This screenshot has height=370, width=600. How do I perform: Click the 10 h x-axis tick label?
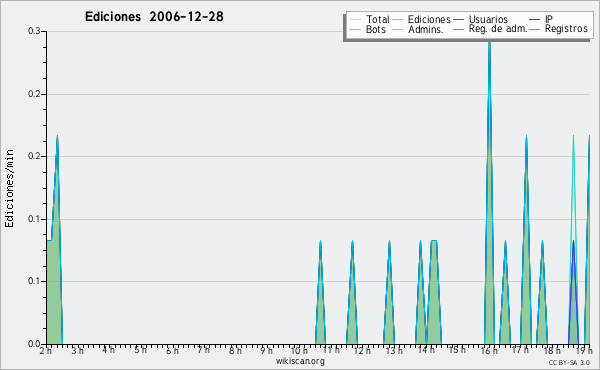point(299,350)
